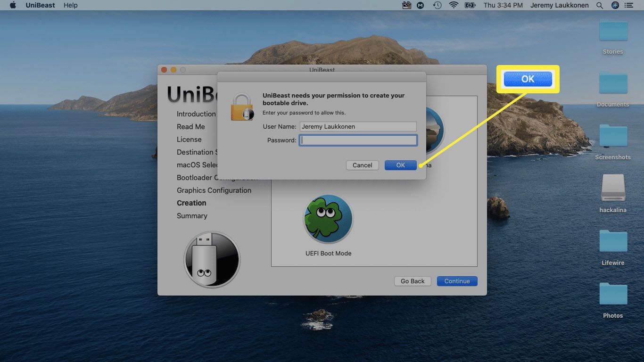Click the padlock icon in the dialog

coord(242,107)
